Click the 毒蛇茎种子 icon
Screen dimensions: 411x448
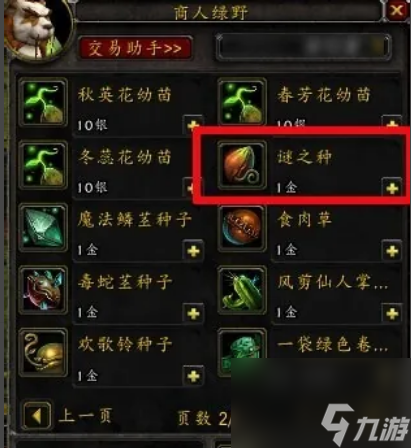point(43,290)
